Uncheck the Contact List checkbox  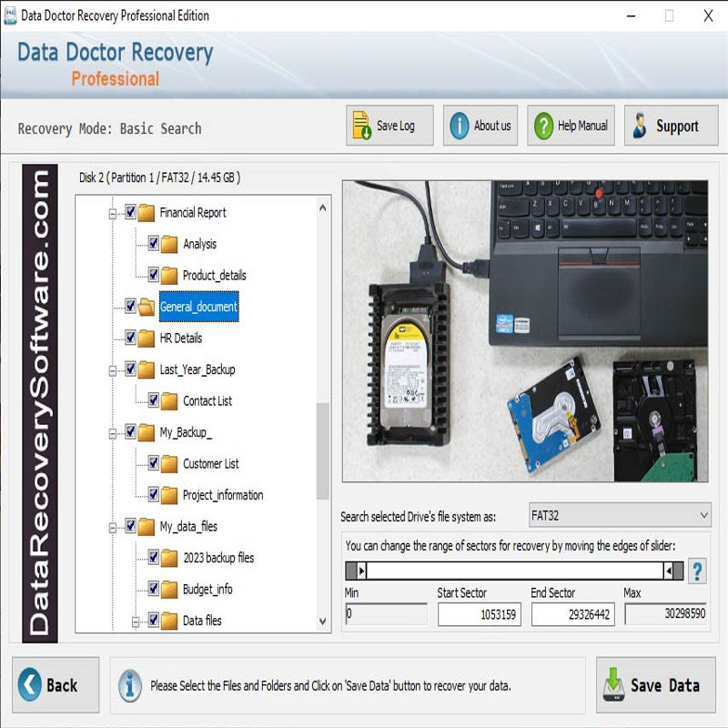pos(154,399)
